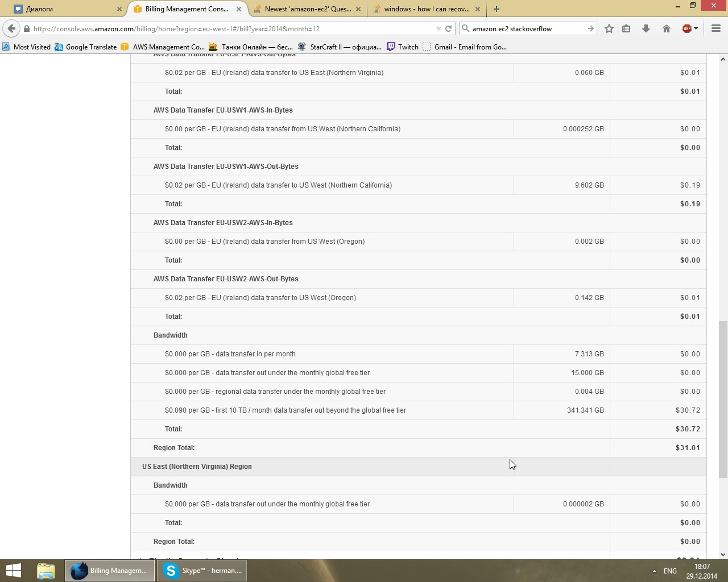Open the Google Translate bookmark
This screenshot has width=728, height=582.
(85, 47)
